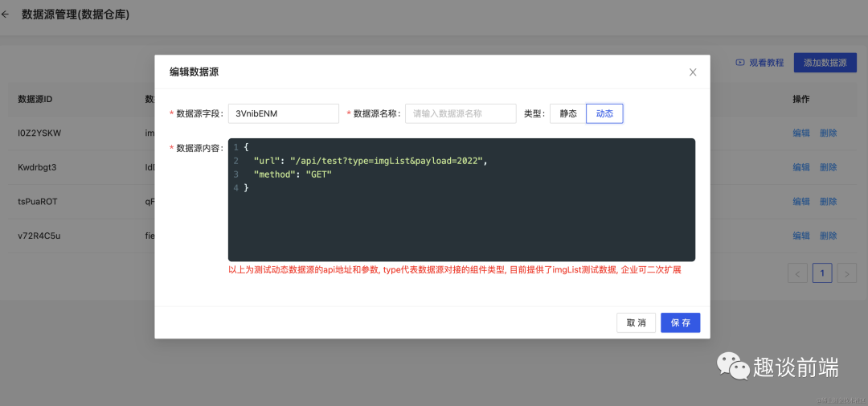Screen dimensions: 868x406
Task: Click the 操作 column header
Action: coord(801,99)
